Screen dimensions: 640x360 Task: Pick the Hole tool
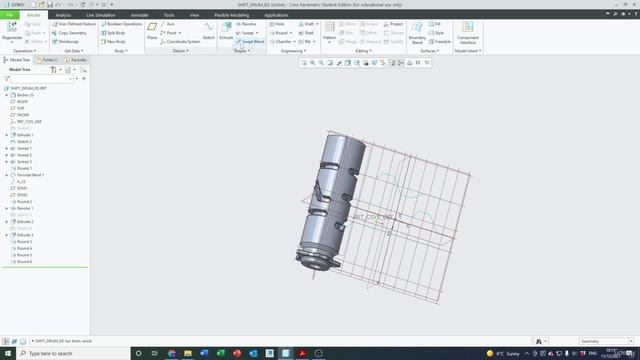pyautogui.click(x=277, y=24)
